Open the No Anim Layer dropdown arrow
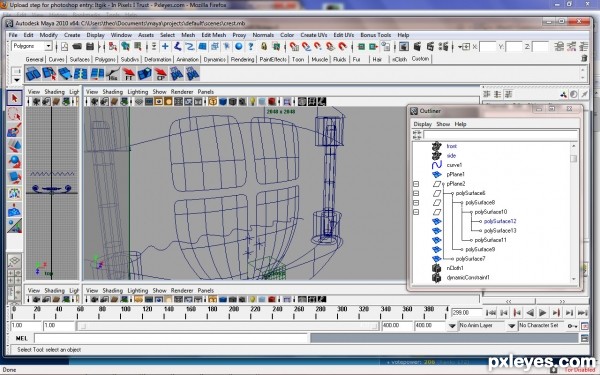The image size is (600, 375). pyautogui.click(x=511, y=326)
